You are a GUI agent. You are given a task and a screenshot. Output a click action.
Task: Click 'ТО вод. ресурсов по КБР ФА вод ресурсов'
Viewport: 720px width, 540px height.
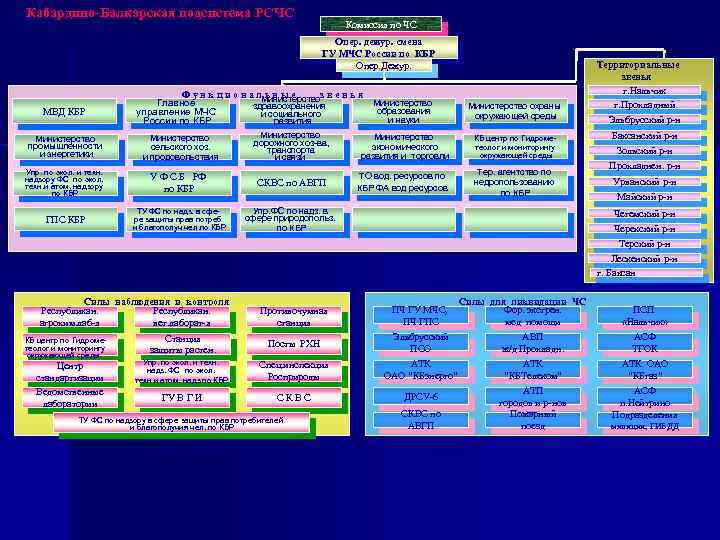pos(404,183)
